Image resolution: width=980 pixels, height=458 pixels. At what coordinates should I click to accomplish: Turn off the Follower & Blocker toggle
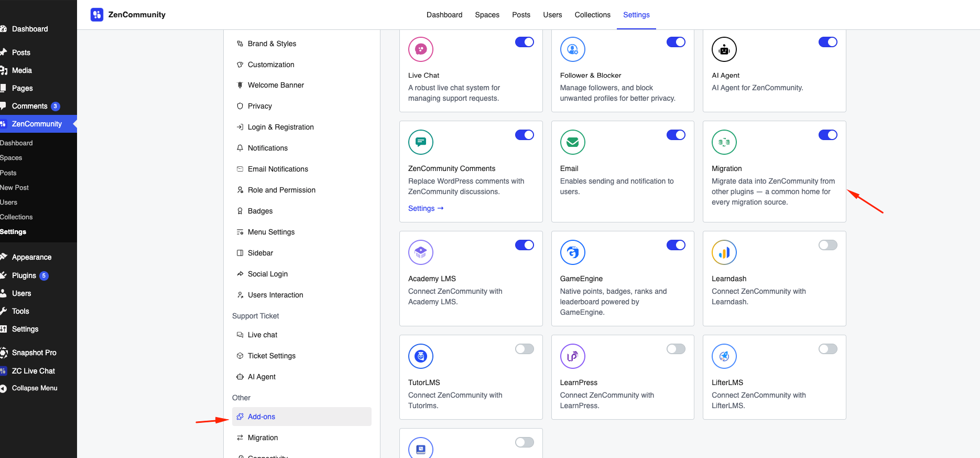click(x=676, y=42)
